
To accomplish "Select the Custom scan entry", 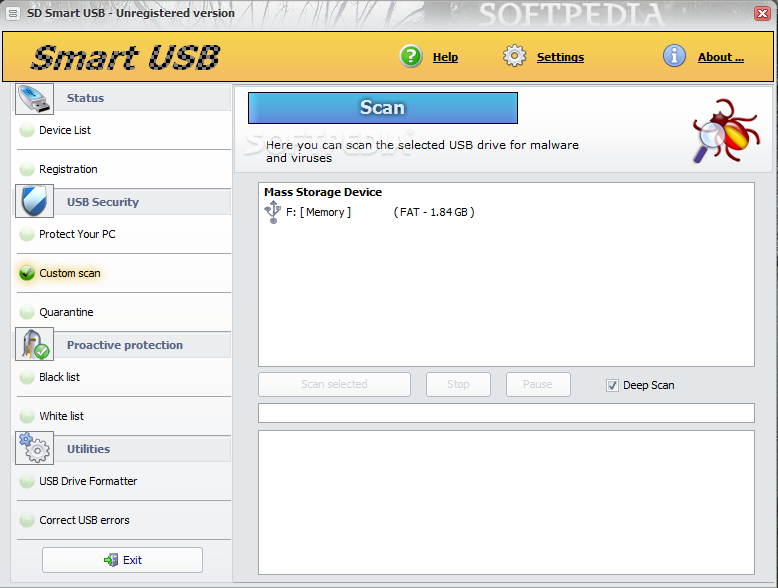I will coord(69,273).
